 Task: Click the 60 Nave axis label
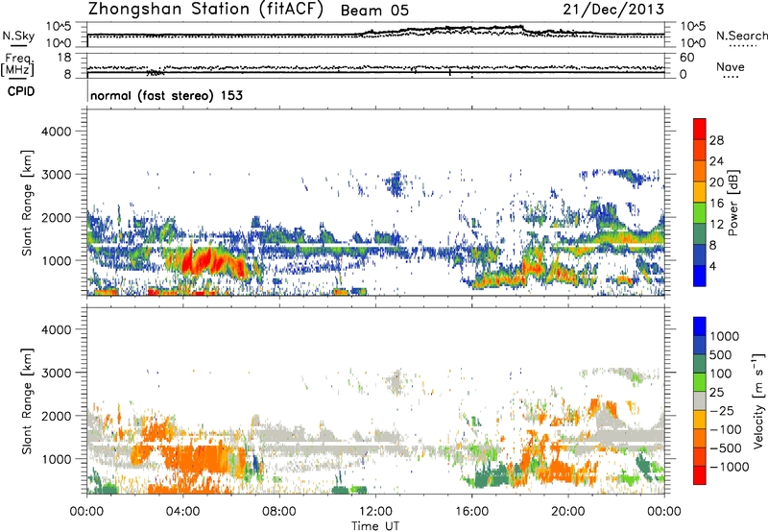[x=686, y=58]
